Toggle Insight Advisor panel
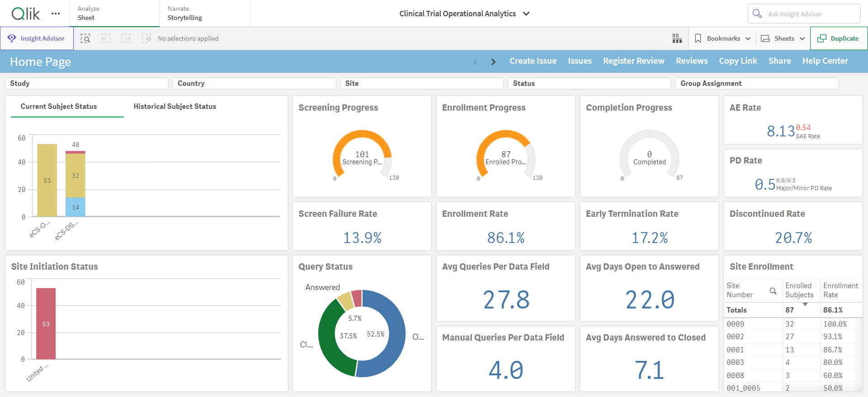The image size is (868, 397). pyautogui.click(x=37, y=38)
